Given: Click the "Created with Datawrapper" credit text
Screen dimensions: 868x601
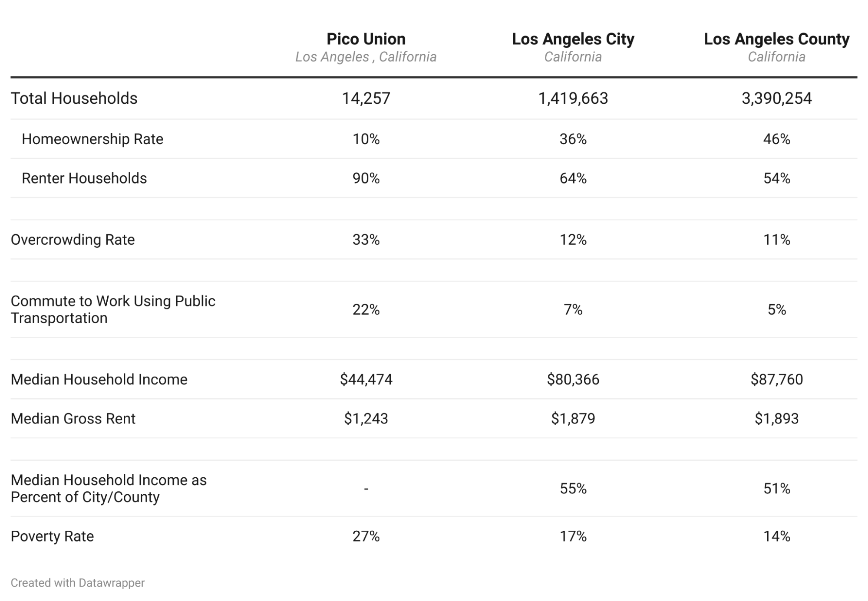Looking at the screenshot, I should (78, 583).
